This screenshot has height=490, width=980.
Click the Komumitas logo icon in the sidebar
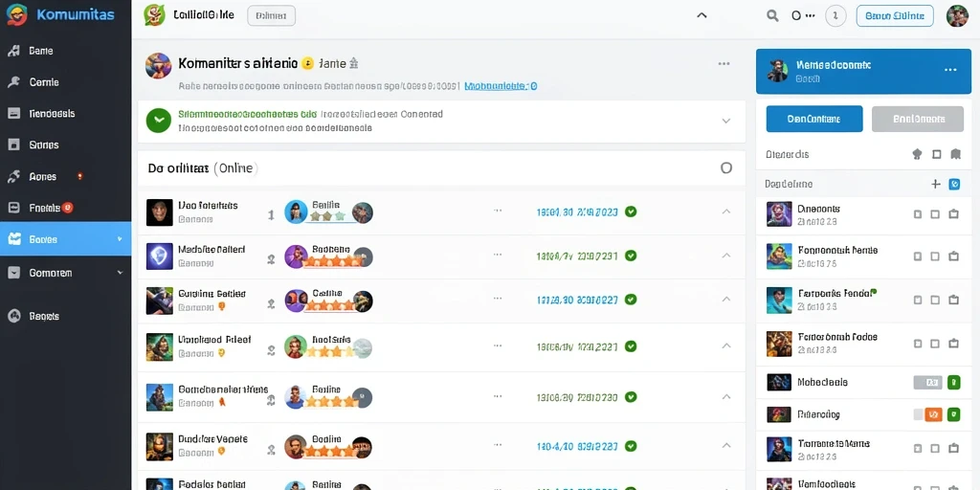(x=17, y=14)
